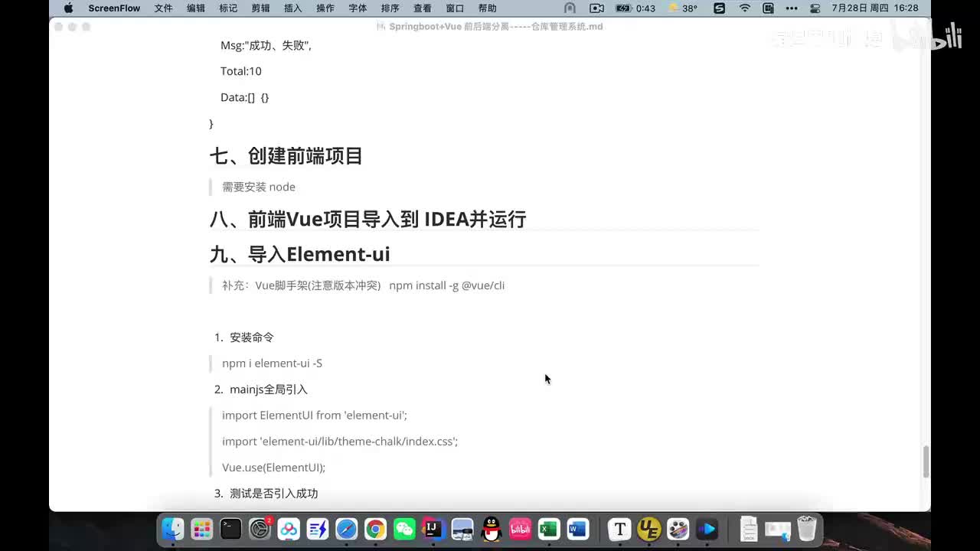Launch Safari from the dock
The image size is (980, 551).
tap(347, 529)
